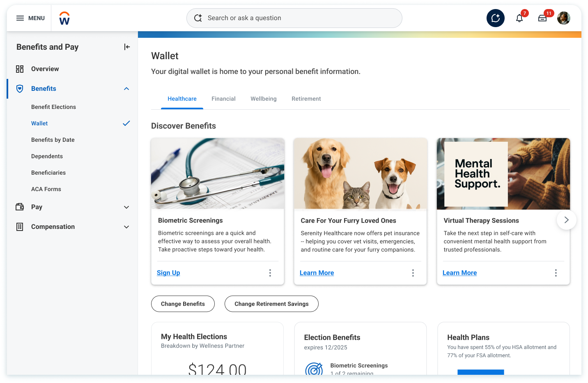
Task: Click the My Health Elections heading
Action: [x=194, y=337]
